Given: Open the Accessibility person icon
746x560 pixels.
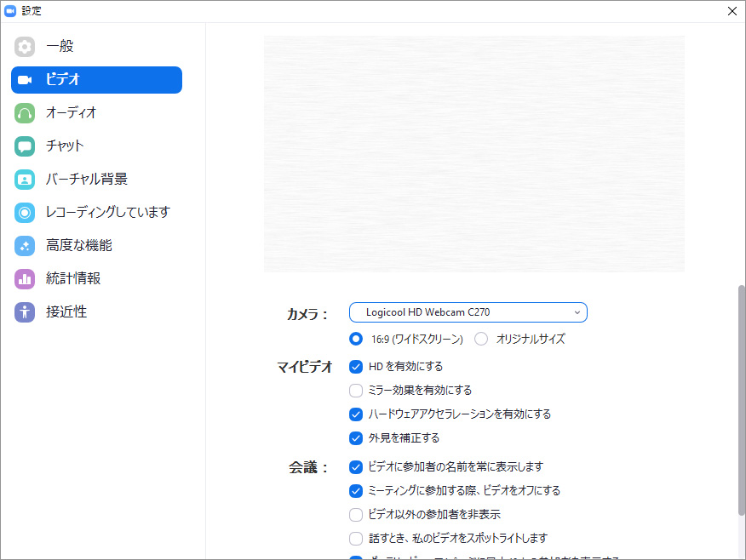Looking at the screenshot, I should [x=25, y=312].
